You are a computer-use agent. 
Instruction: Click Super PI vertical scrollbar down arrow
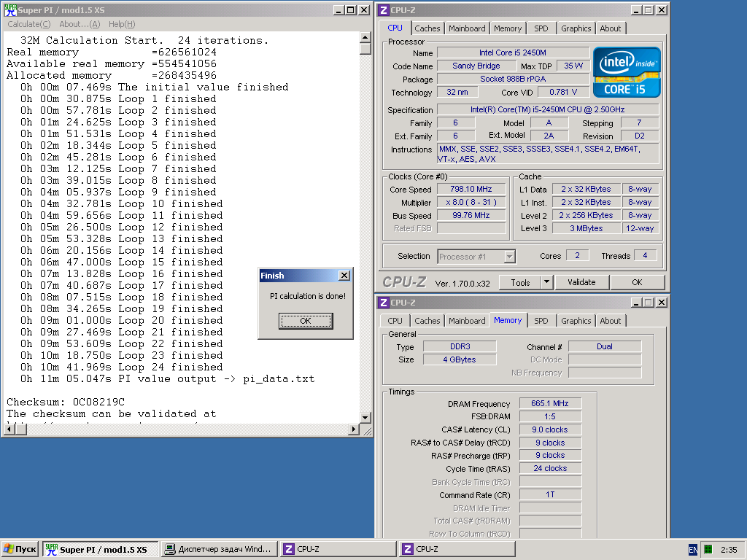[365, 418]
